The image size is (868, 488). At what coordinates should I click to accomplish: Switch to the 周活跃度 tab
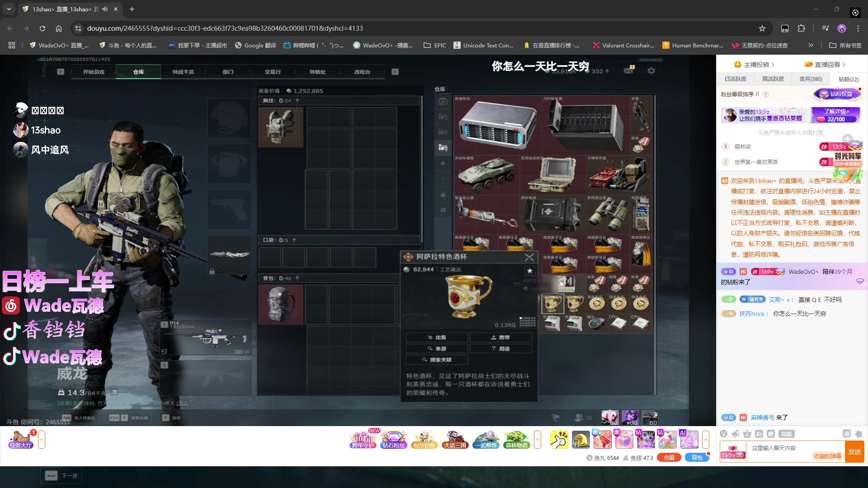[773, 79]
